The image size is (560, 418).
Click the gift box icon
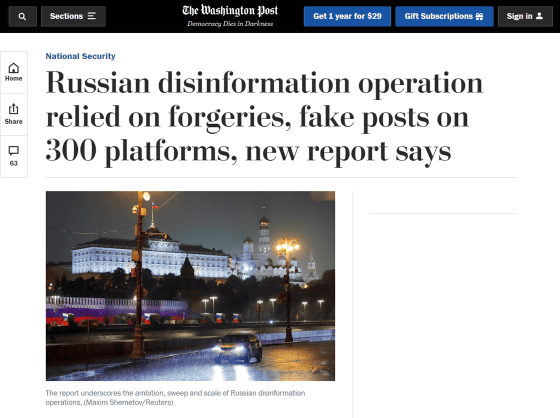pos(479,16)
